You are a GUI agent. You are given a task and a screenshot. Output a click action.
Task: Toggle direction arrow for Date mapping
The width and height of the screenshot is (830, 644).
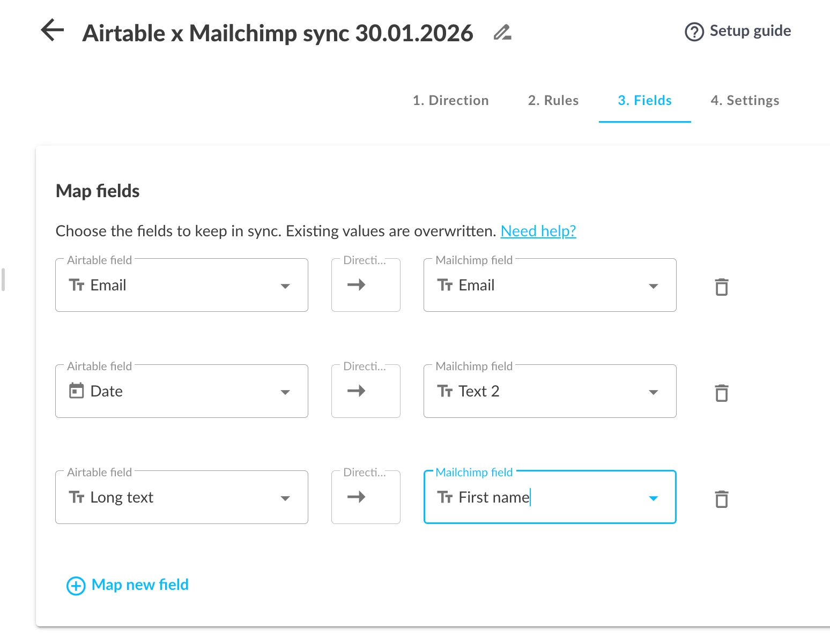(357, 391)
